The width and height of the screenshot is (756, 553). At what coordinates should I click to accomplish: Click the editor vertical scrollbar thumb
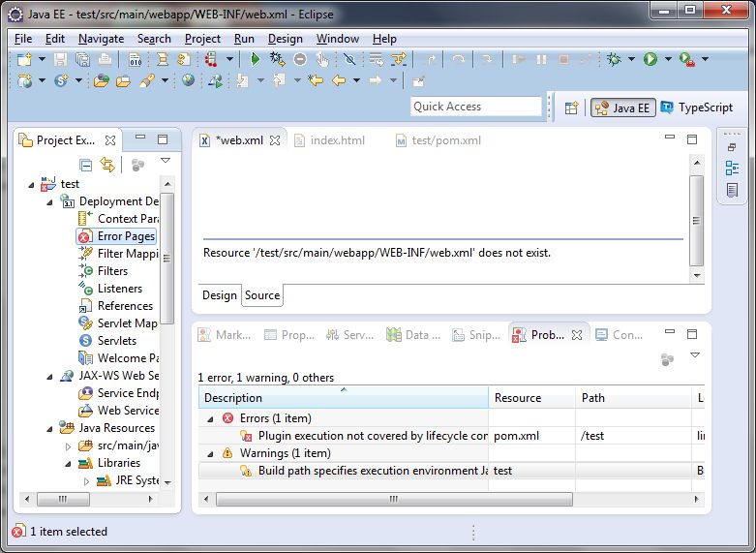(696, 221)
